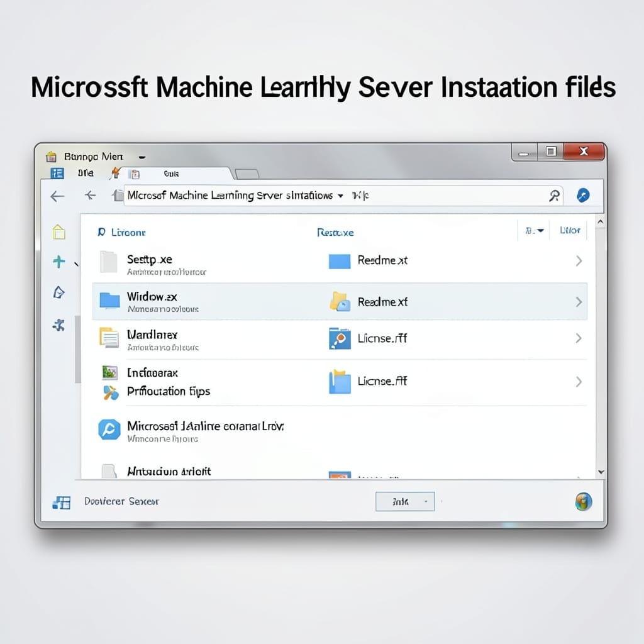Expand the chevron on the Indaoarax row
Screen dimensions: 644x644
pos(579,382)
